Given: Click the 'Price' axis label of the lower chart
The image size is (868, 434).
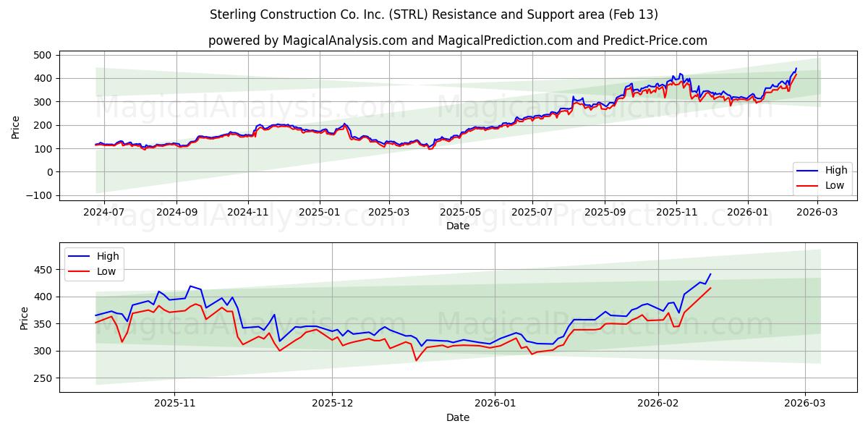Looking at the screenshot, I should point(25,318).
